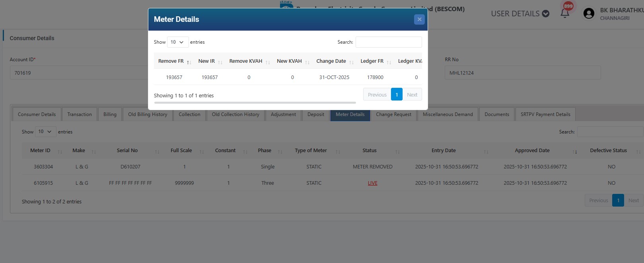The image size is (644, 263).
Task: Open the Old Collection History tab
Action: coord(235,114)
